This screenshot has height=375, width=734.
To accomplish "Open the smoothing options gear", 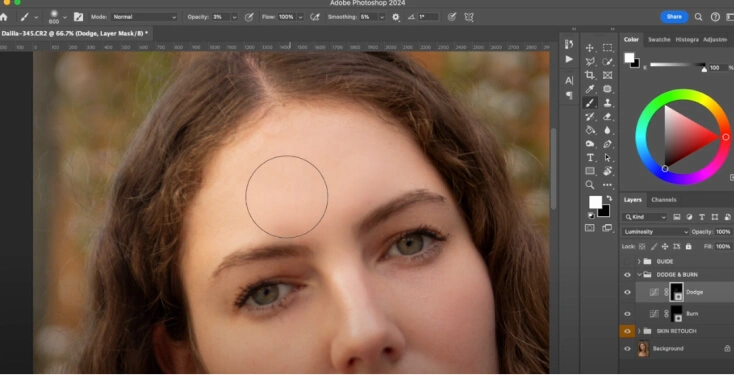I will click(x=396, y=17).
